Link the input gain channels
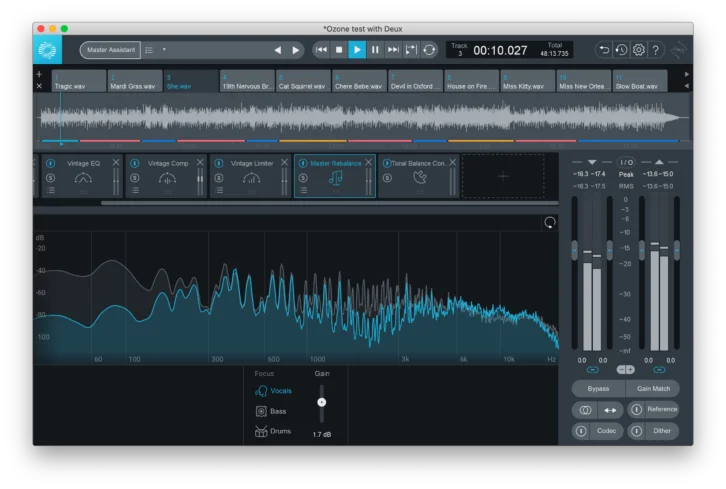 coord(593,370)
